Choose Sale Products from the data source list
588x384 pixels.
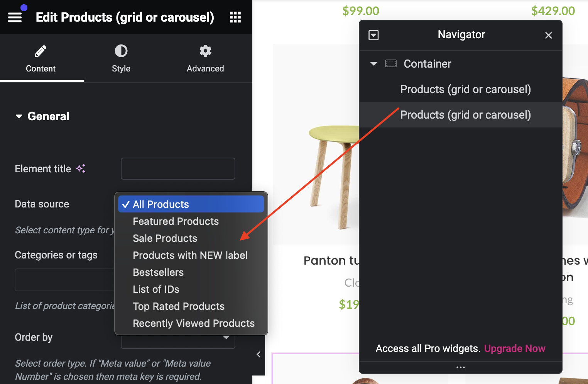(165, 238)
